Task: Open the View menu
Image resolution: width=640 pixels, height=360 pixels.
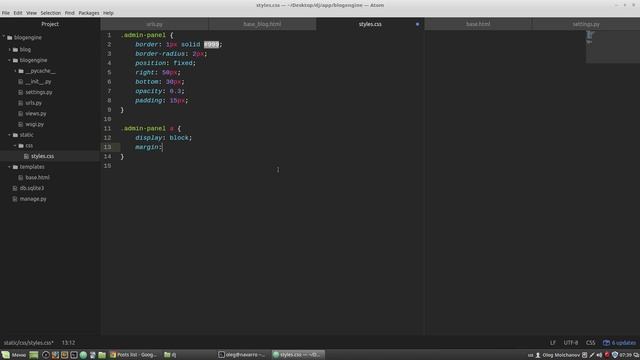Action: (x=31, y=13)
